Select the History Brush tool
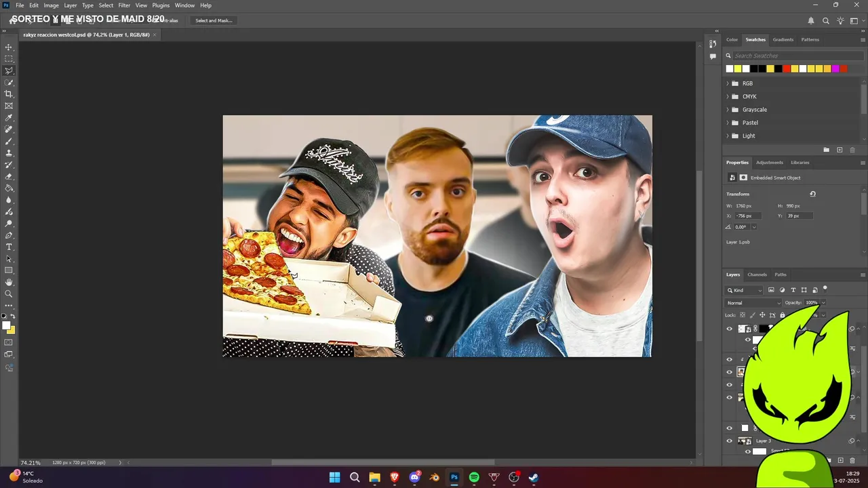The image size is (868, 488). (x=9, y=165)
